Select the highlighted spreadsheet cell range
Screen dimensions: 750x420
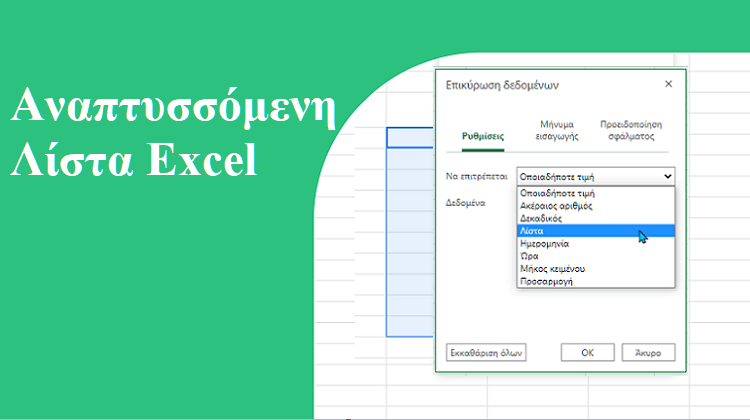(x=410, y=232)
